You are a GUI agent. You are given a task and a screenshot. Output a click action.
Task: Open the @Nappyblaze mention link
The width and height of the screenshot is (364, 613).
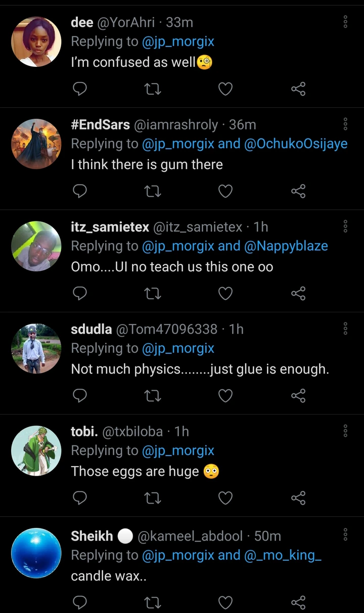point(286,246)
